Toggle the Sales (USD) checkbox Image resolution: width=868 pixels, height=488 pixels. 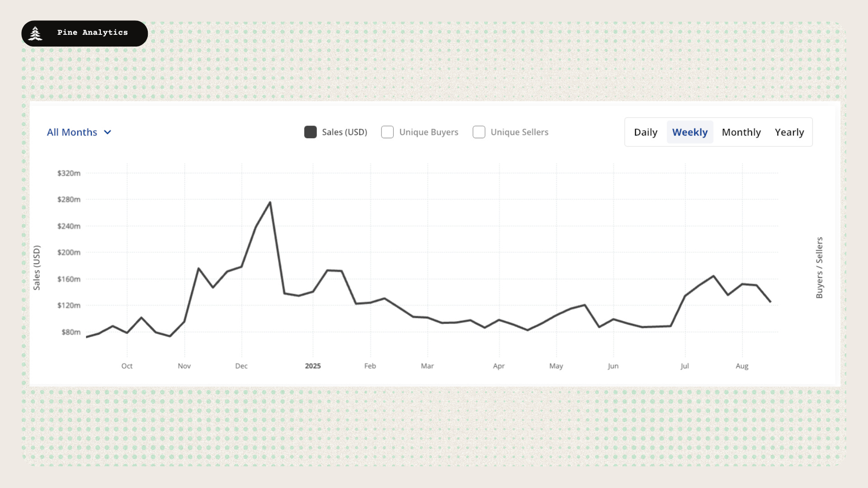point(311,132)
